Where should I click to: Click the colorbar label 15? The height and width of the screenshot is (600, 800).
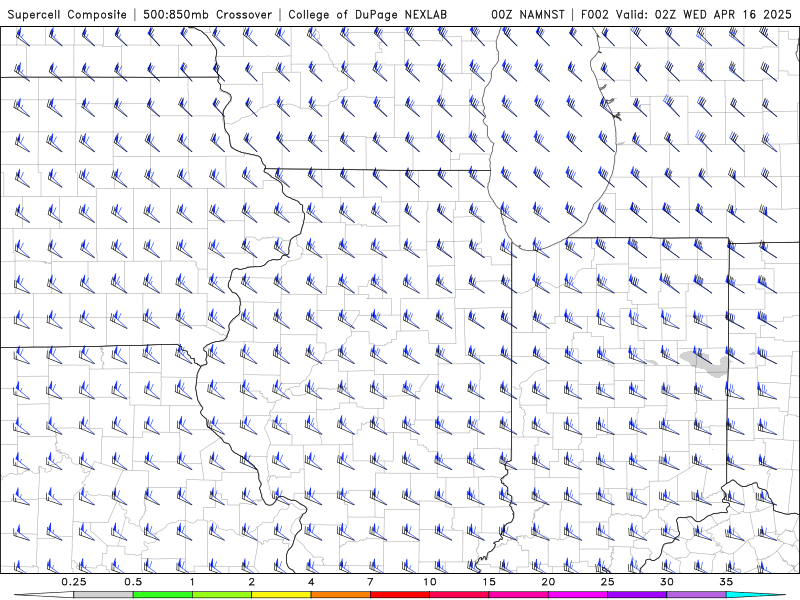489,582
